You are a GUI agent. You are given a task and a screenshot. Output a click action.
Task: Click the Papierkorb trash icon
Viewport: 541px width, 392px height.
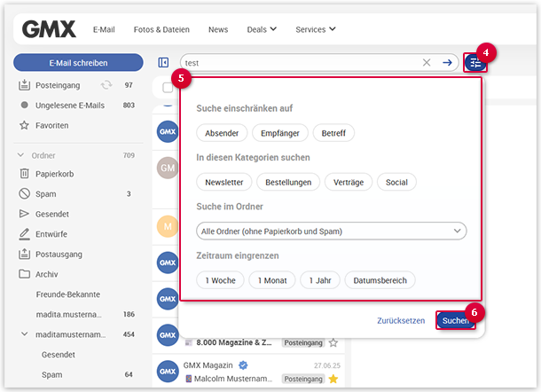tap(24, 174)
